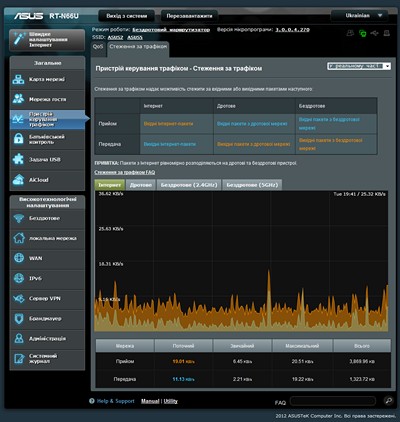
Task: Click the total transmitted 1,323.72 KB value
Action: pos(362,379)
